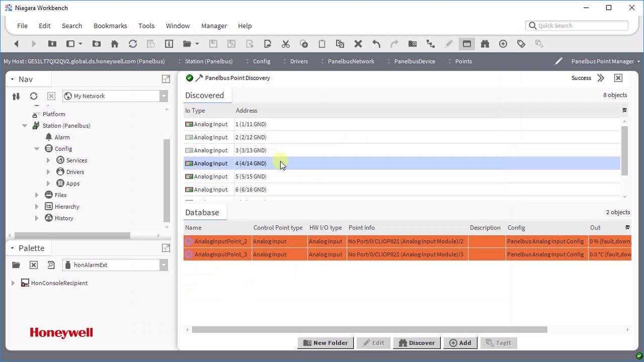Image resolution: width=644 pixels, height=362 pixels.
Task: Click the Back navigation arrow
Action: point(16,44)
